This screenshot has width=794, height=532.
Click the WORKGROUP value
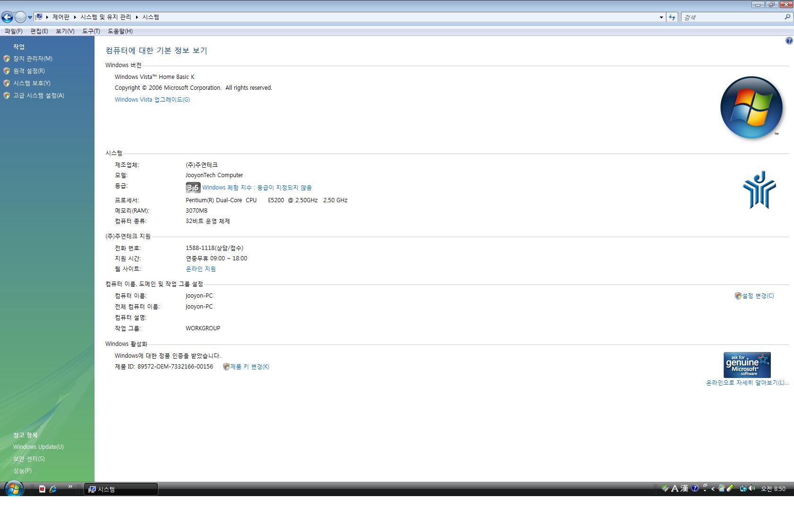pos(203,328)
